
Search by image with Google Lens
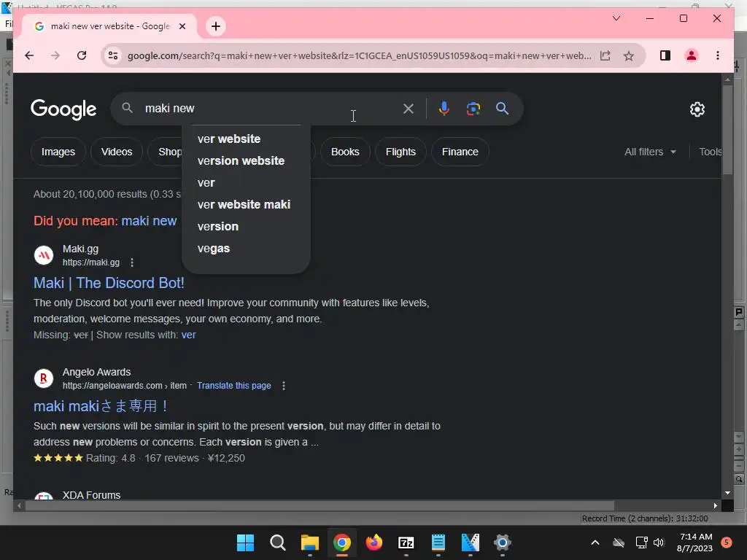473,109
